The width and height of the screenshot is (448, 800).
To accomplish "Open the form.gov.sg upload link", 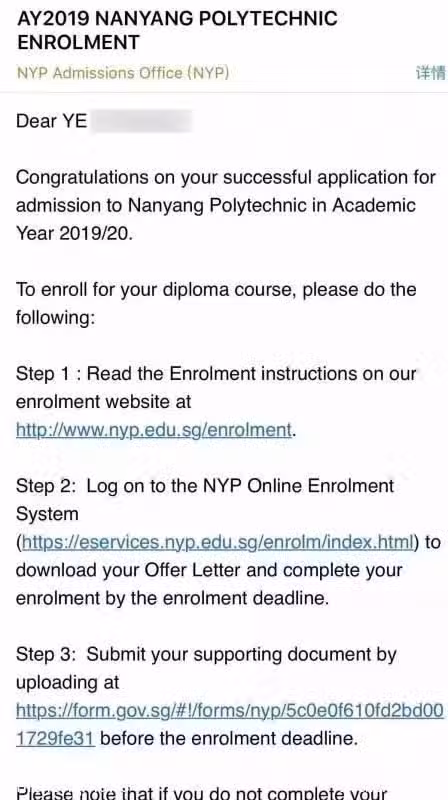I will pos(230,711).
